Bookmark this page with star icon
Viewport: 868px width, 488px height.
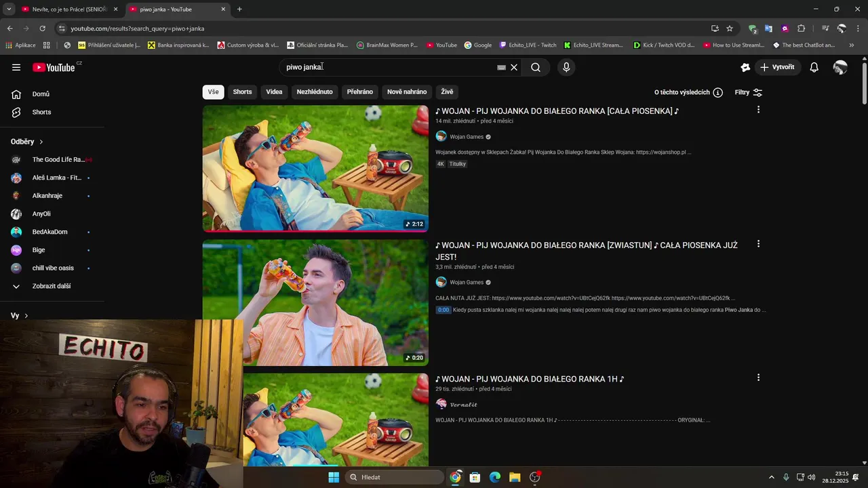(x=730, y=28)
